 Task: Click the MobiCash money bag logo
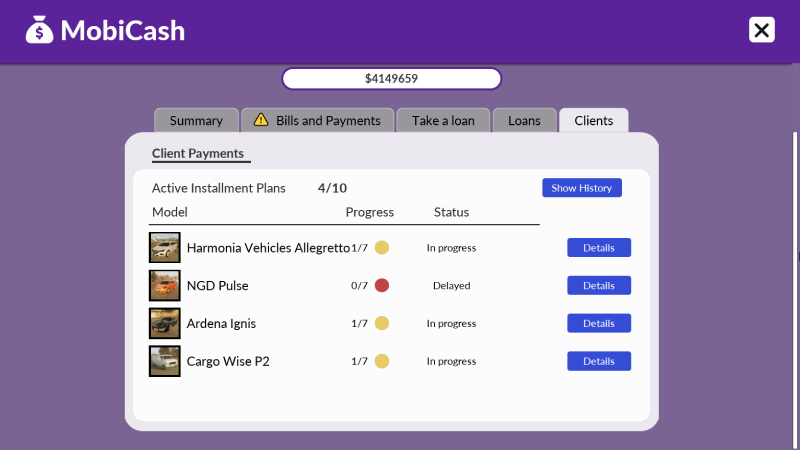pos(40,30)
